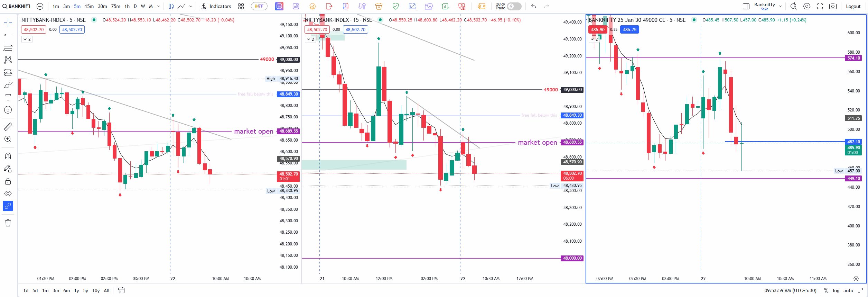Screen dimensions: 868x297
Task: Expand the chart style dropdown arrow
Action: (x=191, y=6)
